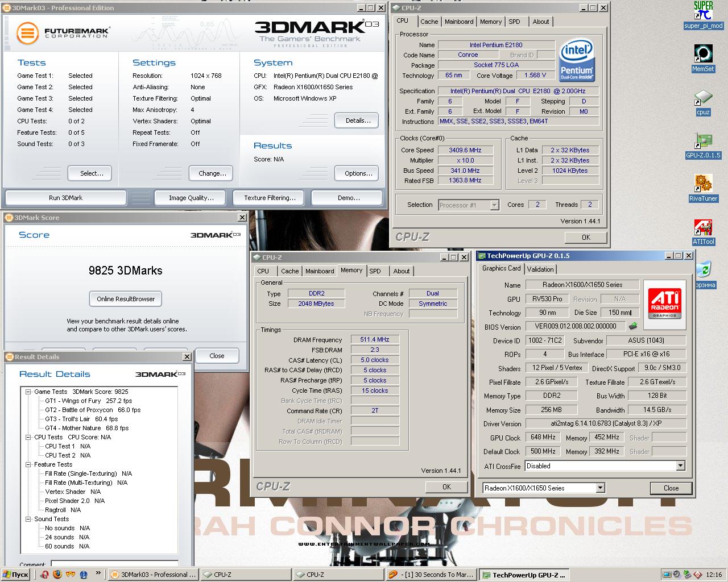Collapse the Feature Tests tree node
This screenshot has height=582, width=728.
coord(28,464)
